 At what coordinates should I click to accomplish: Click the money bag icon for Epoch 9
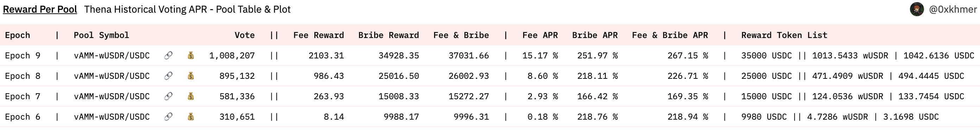[x=191, y=56]
